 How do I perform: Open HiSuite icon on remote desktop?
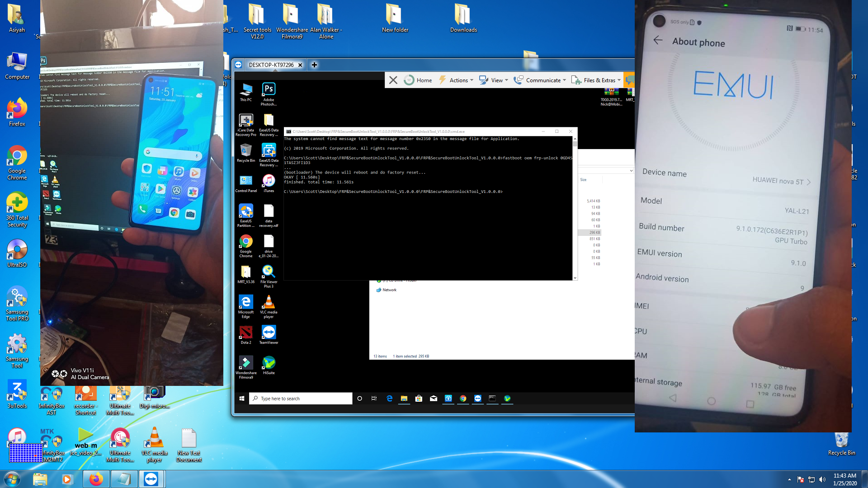tap(269, 365)
